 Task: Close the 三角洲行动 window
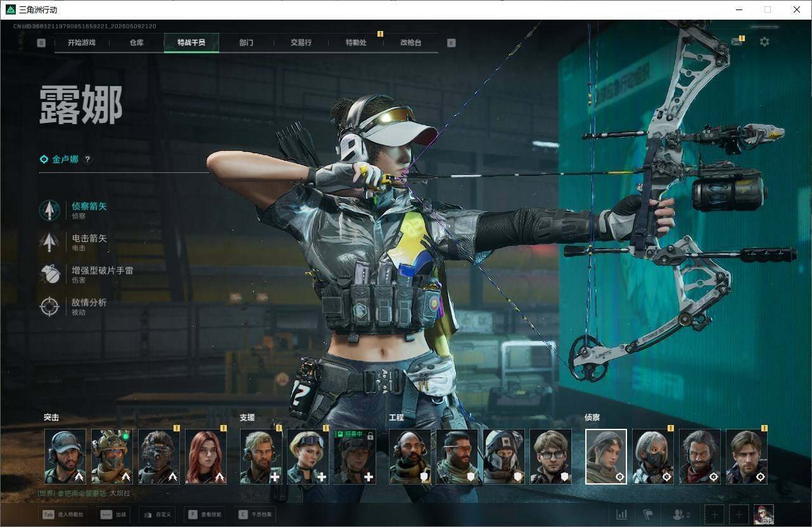tap(797, 10)
